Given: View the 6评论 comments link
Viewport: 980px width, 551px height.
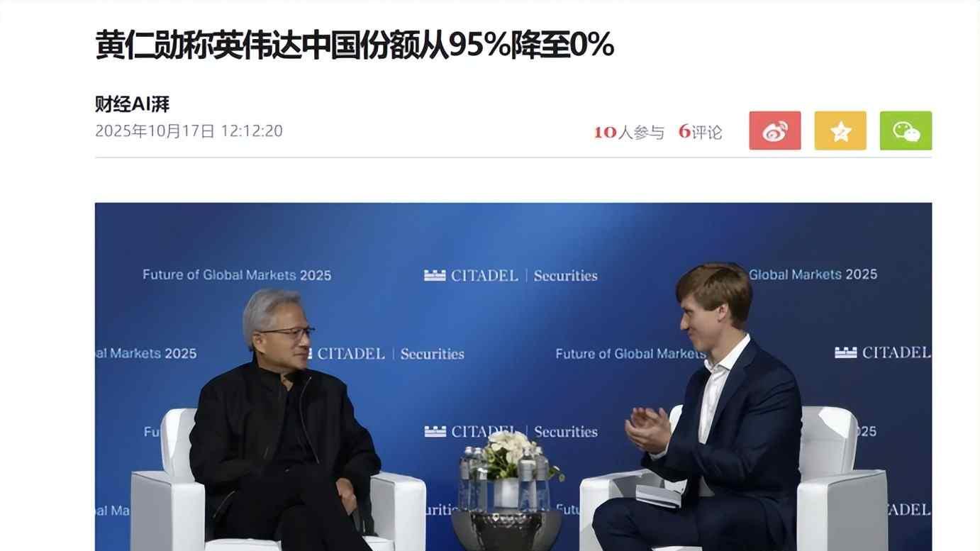Looking at the screenshot, I should click(x=700, y=132).
